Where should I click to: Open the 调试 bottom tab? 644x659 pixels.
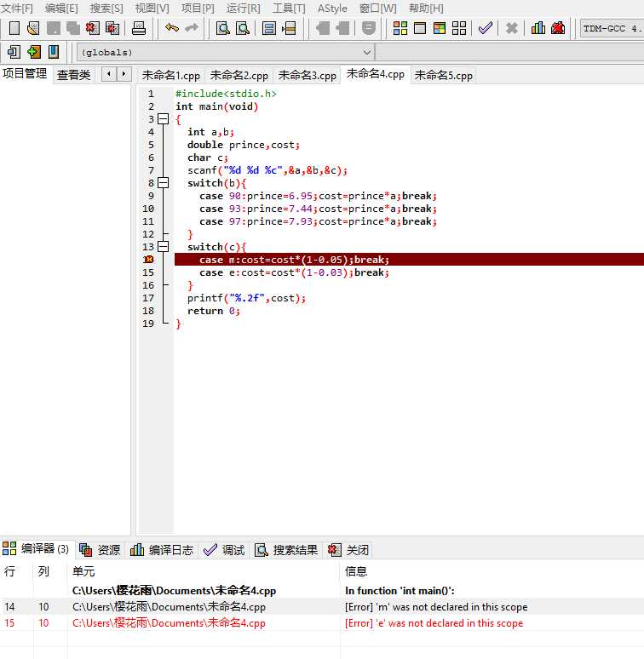(x=224, y=550)
